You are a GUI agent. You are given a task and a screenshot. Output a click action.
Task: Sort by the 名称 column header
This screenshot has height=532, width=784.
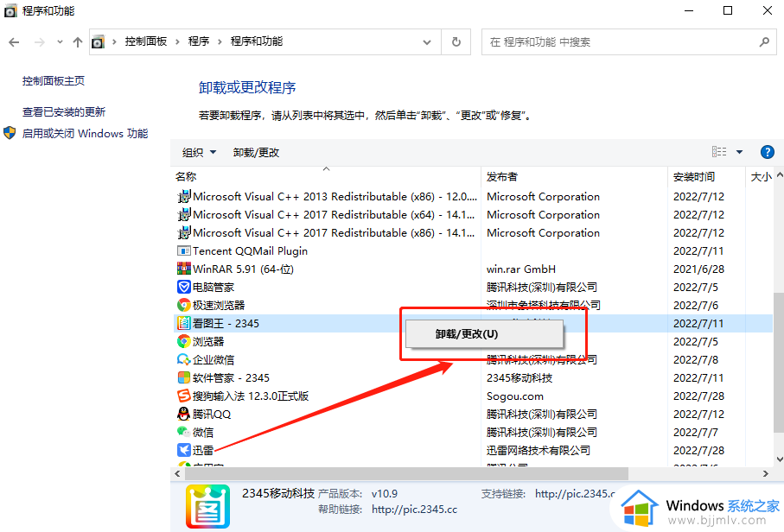186,177
